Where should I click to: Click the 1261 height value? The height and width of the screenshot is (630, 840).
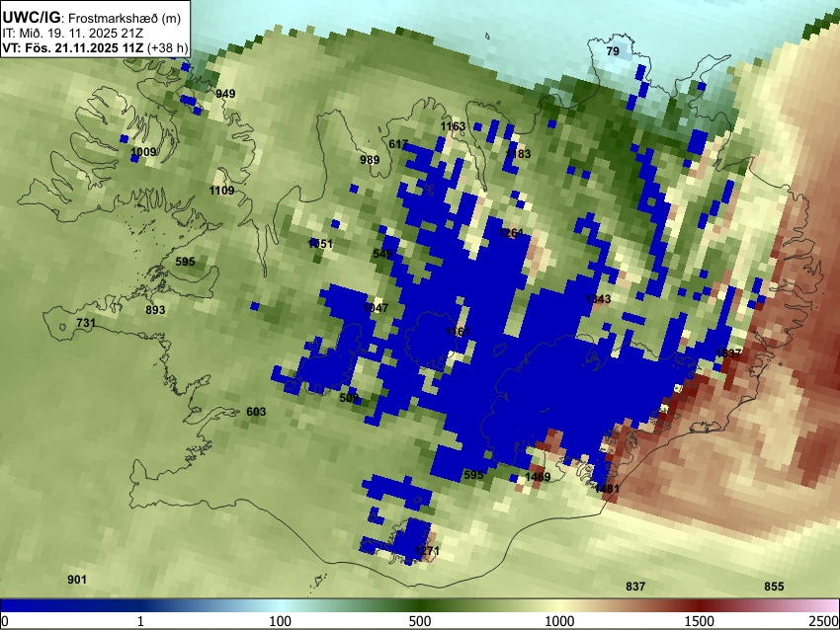pyautogui.click(x=511, y=233)
